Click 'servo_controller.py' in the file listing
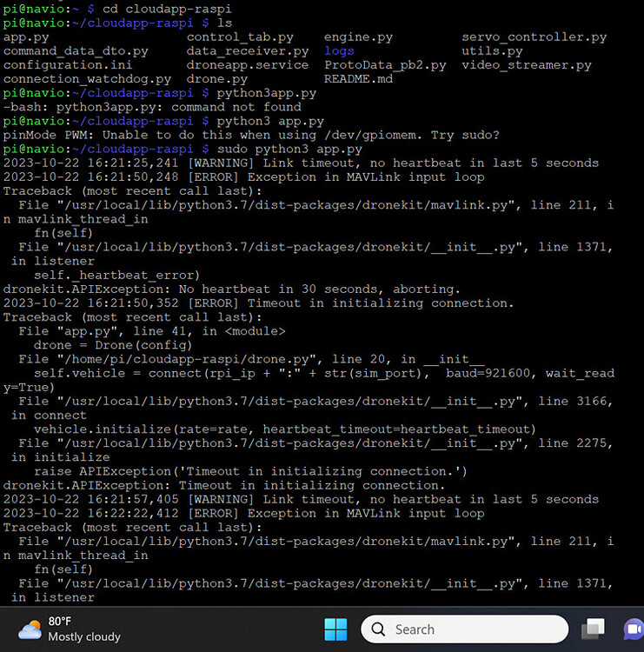This screenshot has height=652, width=644. (x=534, y=37)
